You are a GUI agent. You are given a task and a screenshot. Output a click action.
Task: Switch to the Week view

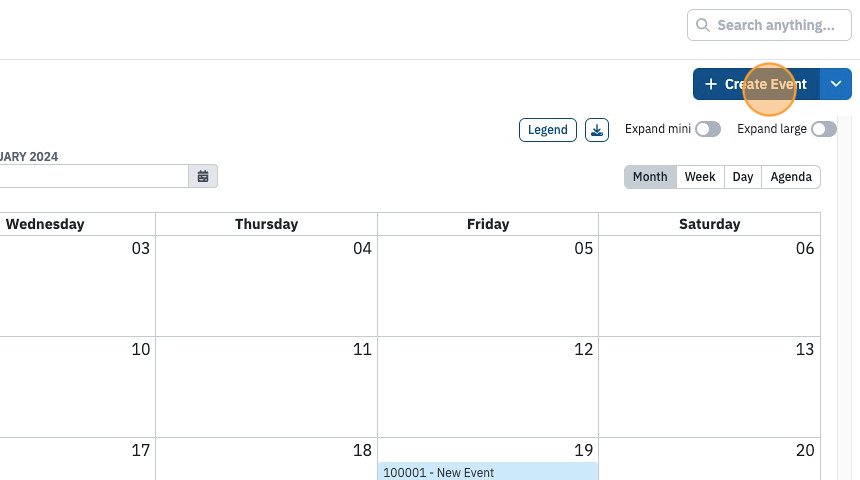point(700,177)
